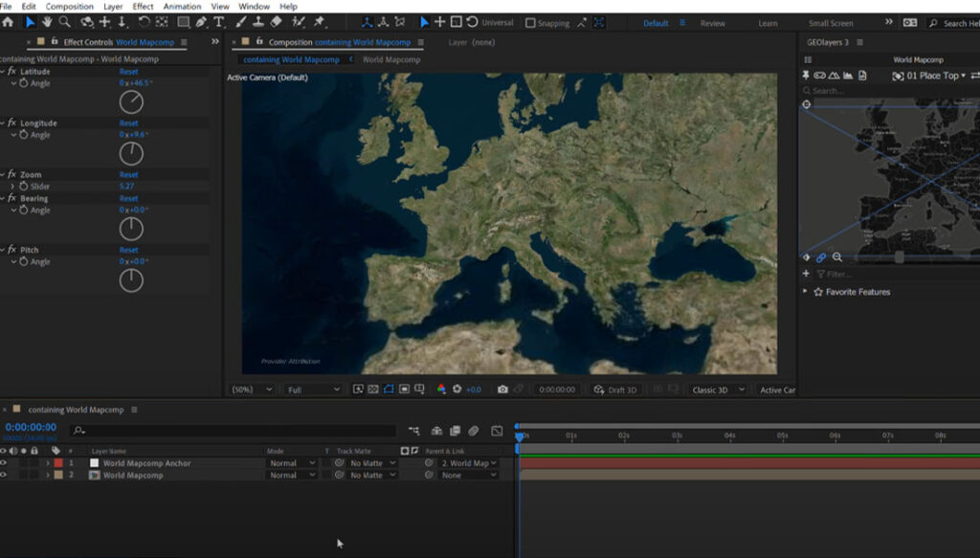Click the timeline layer search field
The image size is (980, 558).
[234, 431]
